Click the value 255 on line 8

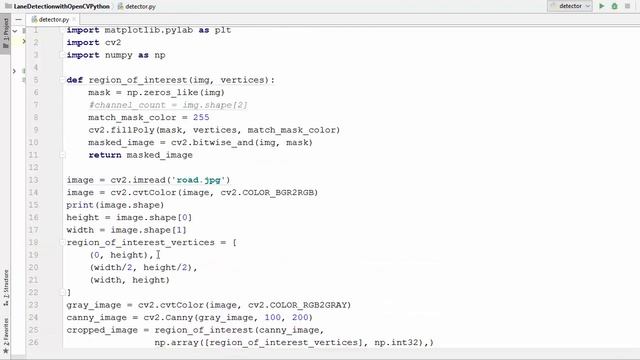(x=201, y=118)
